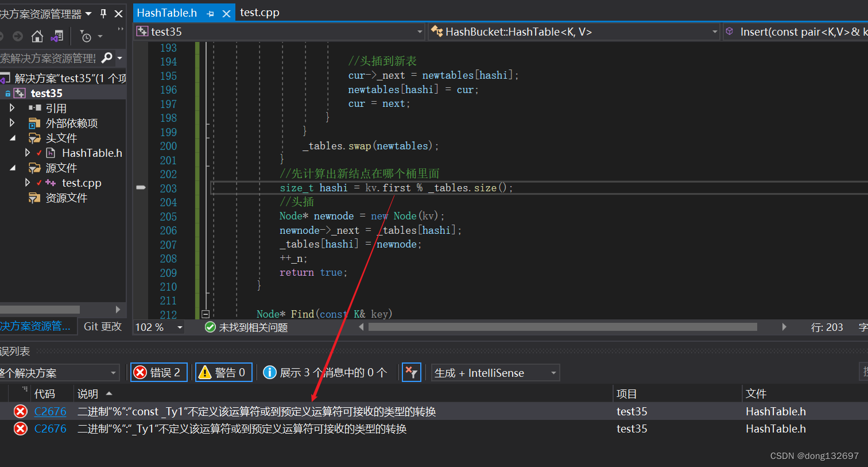This screenshot has width=868, height=467.
Task: Select the test35 project node
Action: [46, 93]
